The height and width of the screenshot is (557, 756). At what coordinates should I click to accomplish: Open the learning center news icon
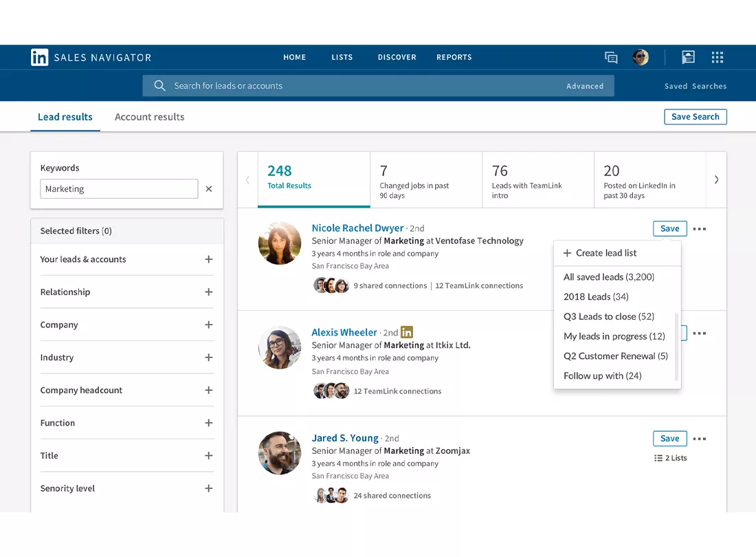(x=688, y=57)
